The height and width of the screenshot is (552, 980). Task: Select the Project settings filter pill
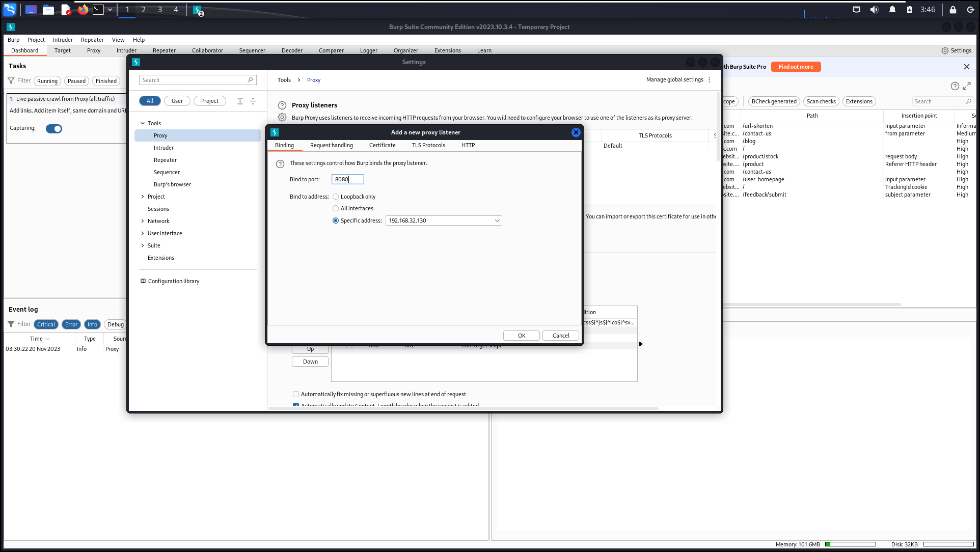(x=209, y=101)
